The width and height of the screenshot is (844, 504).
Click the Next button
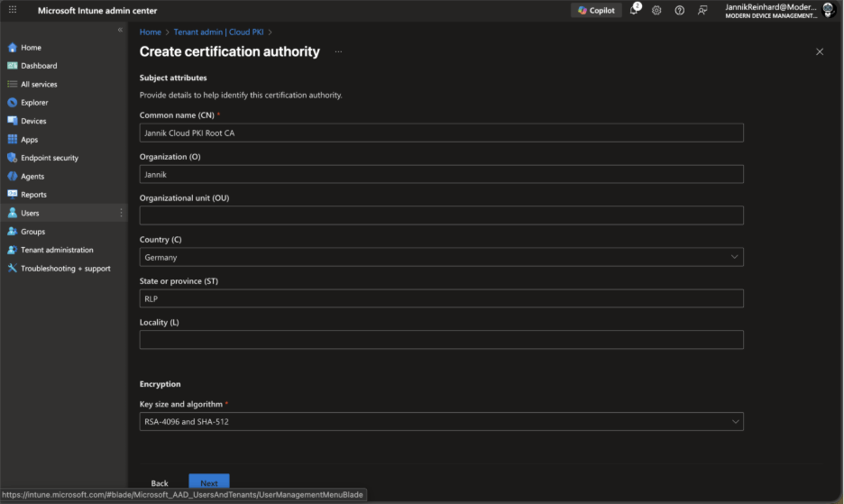[208, 483]
